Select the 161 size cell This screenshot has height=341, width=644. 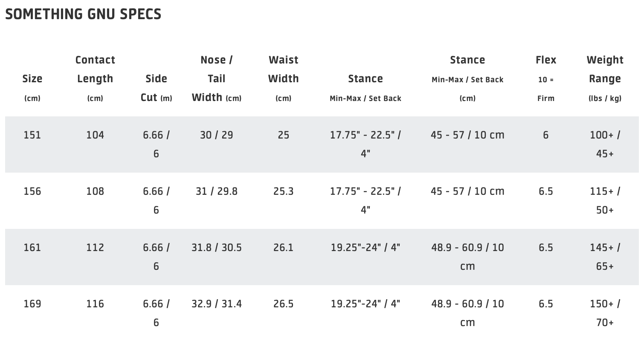(x=32, y=248)
